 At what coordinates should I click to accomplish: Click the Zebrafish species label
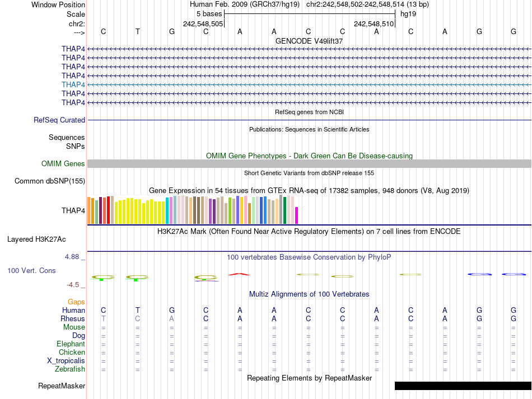(x=70, y=369)
